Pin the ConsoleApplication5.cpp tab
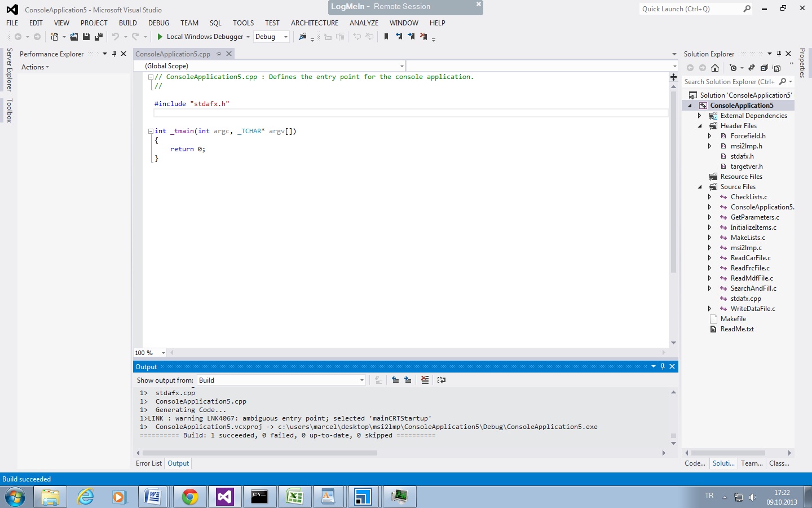 tap(218, 54)
